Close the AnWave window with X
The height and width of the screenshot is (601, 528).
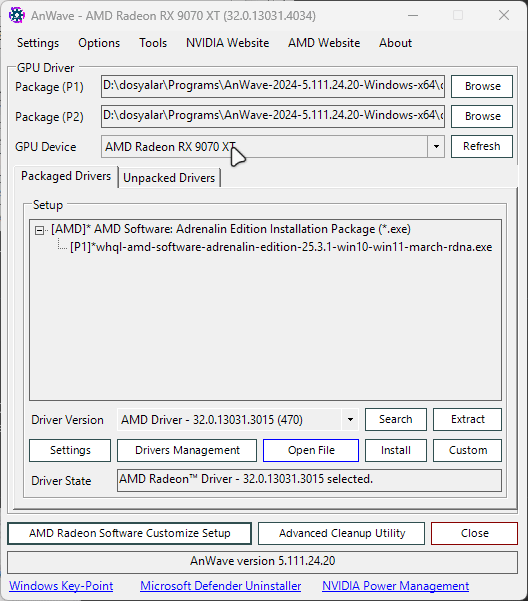504,15
